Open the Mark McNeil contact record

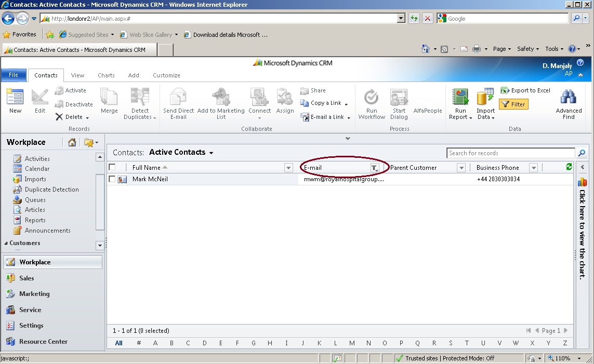150,179
